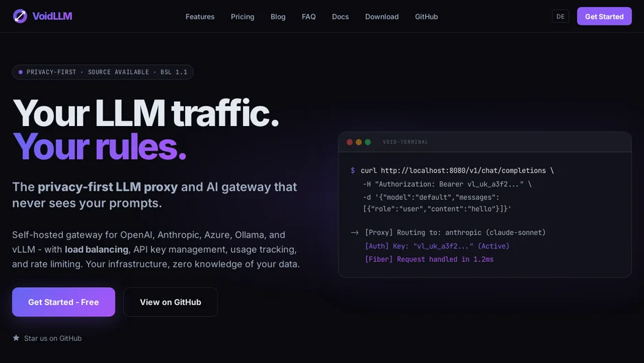Switch language with the DE button
The height and width of the screenshot is (363, 644).
click(560, 17)
